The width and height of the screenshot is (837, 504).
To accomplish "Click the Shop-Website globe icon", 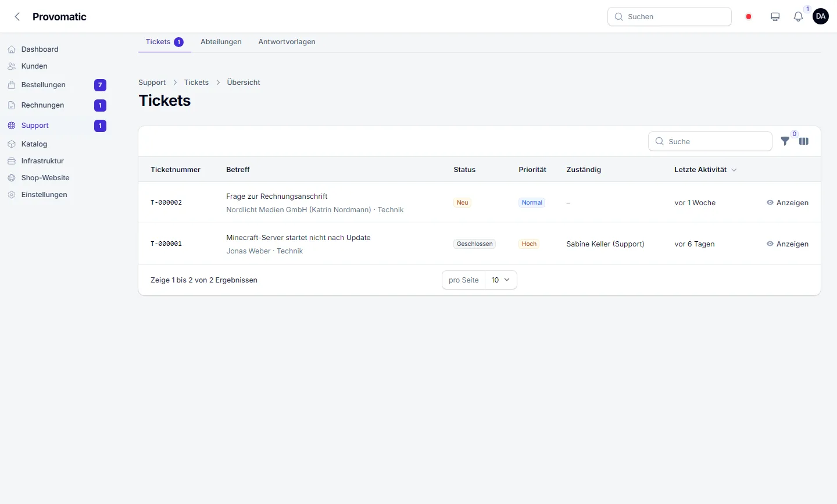I will pos(12,178).
